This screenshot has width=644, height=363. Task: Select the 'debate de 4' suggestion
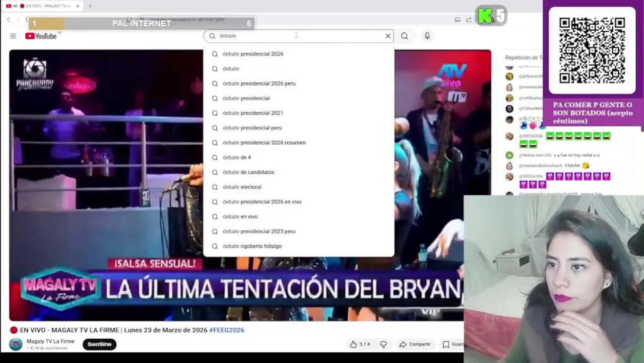click(299, 157)
